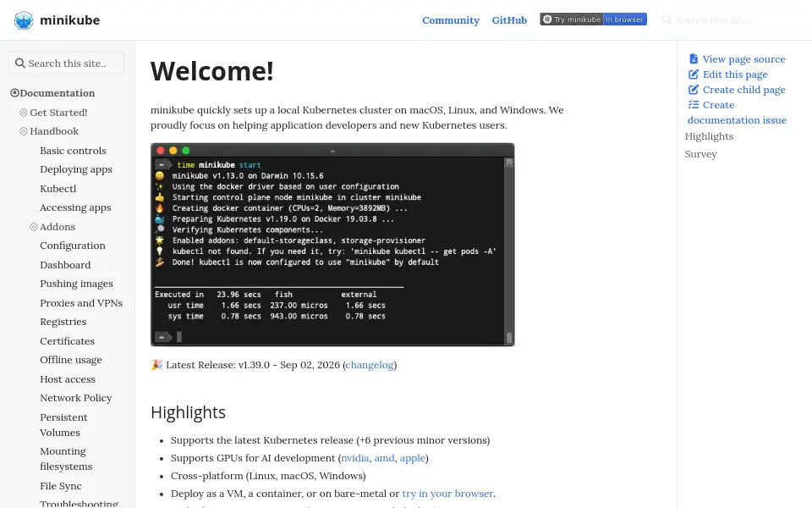812x508 pixels.
Task: Open the nvidia GPU link
Action: (354, 458)
